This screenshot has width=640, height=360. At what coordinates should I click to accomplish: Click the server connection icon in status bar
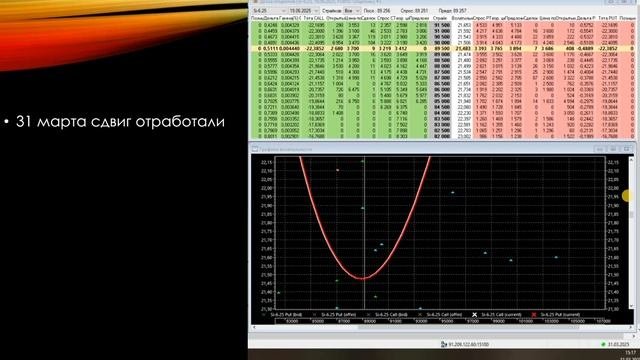[444, 344]
